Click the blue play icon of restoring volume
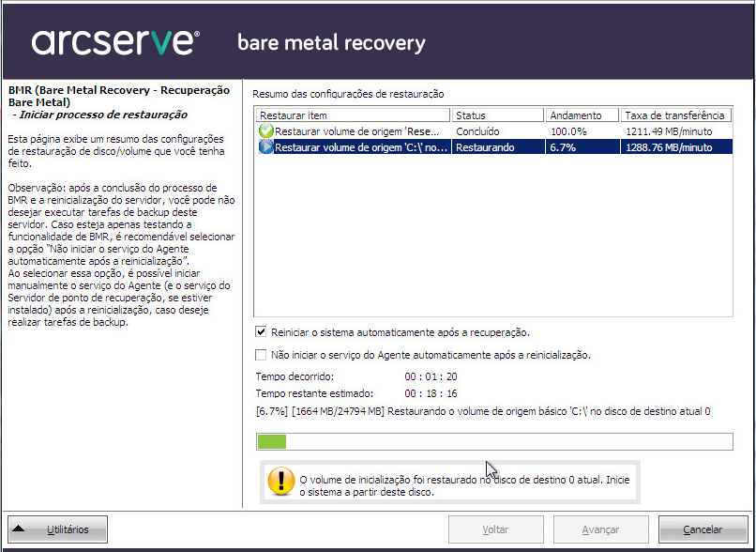Screen dimensions: 756x552 [x=266, y=146]
